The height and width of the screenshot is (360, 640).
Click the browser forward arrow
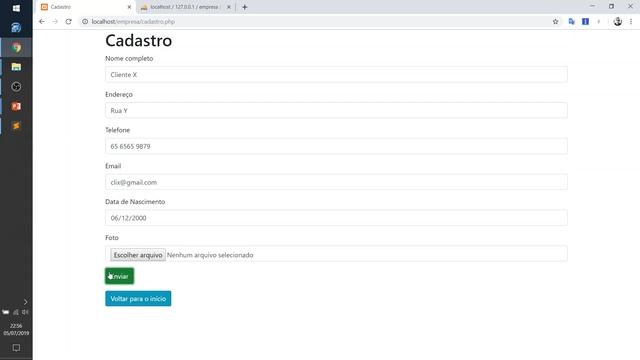click(x=55, y=22)
